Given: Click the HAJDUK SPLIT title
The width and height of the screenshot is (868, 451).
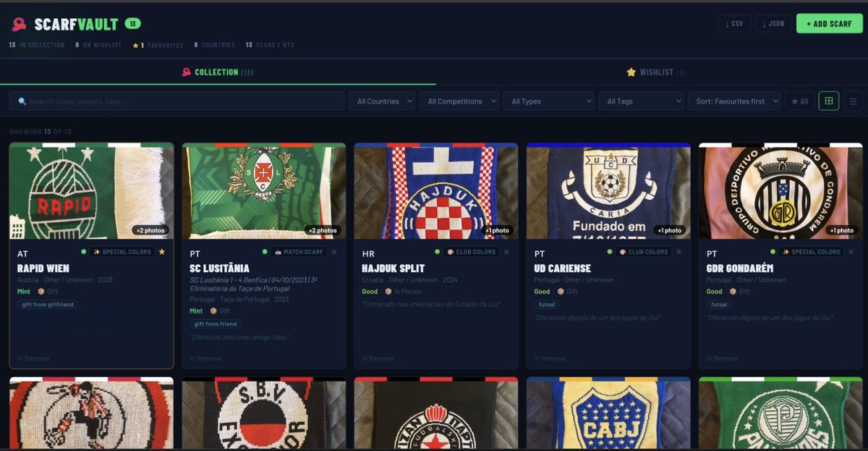Looking at the screenshot, I should (x=393, y=269).
